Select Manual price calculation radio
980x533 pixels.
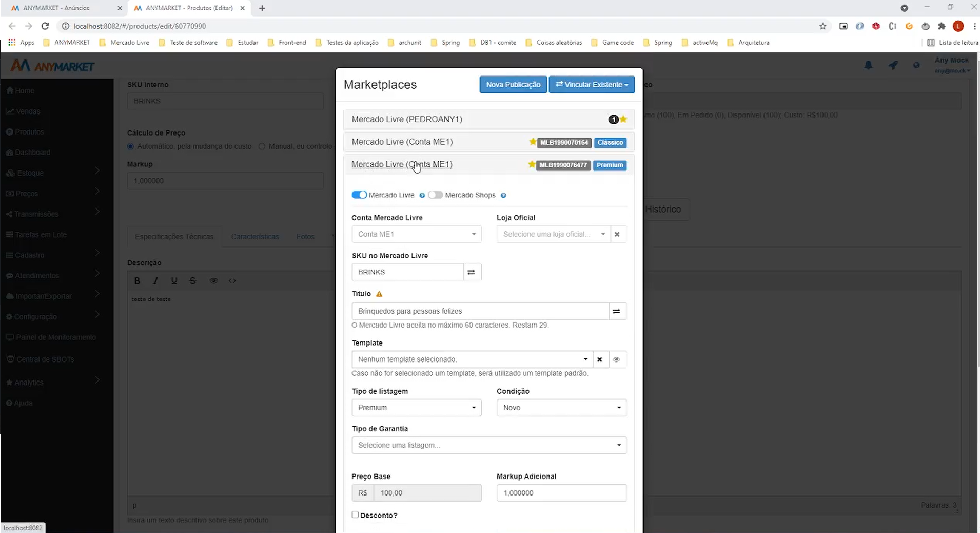(262, 146)
